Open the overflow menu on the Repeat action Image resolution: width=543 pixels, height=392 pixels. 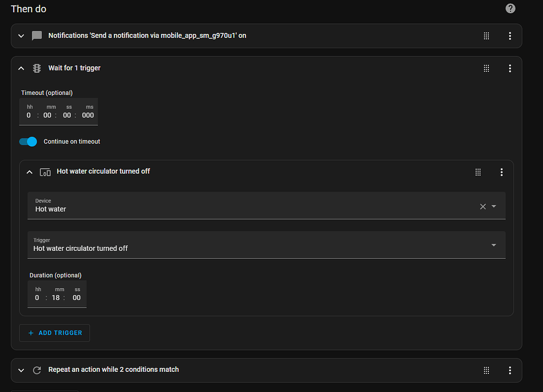(510, 370)
